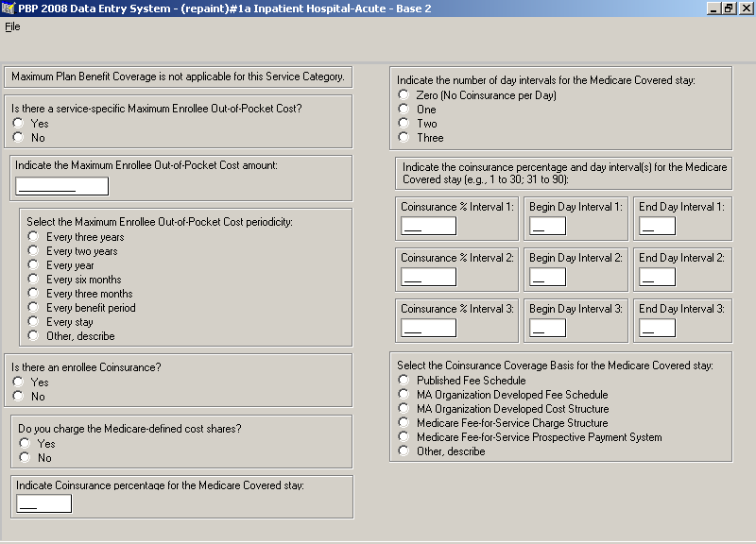
Task: Select Yes for enrollee Coinsurance
Action: (18, 382)
